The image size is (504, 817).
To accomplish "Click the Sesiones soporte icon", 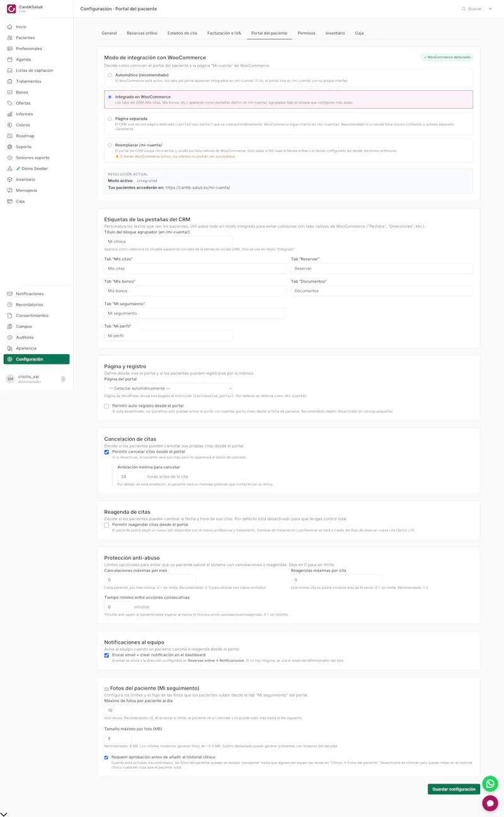I will point(10,158).
